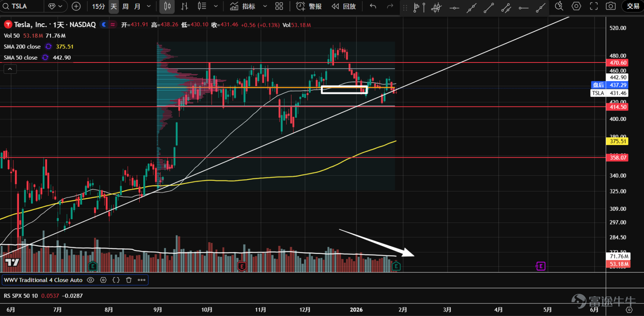Select the parallel channel drawing tool

(506, 7)
